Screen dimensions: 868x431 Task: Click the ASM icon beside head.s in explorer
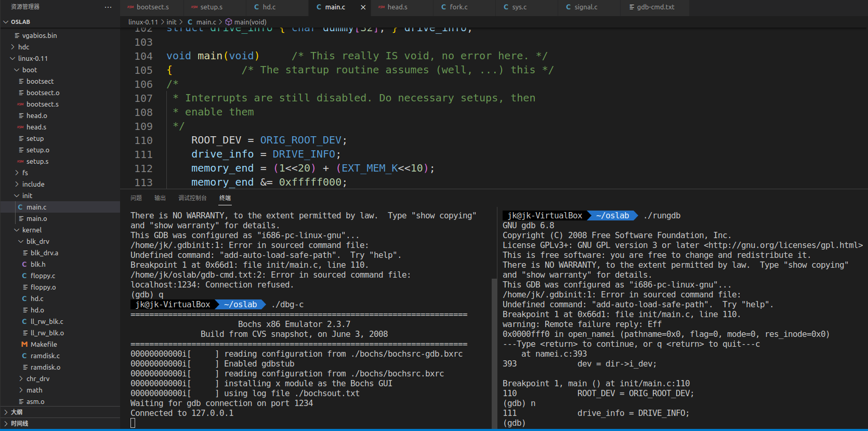pyautogui.click(x=20, y=127)
